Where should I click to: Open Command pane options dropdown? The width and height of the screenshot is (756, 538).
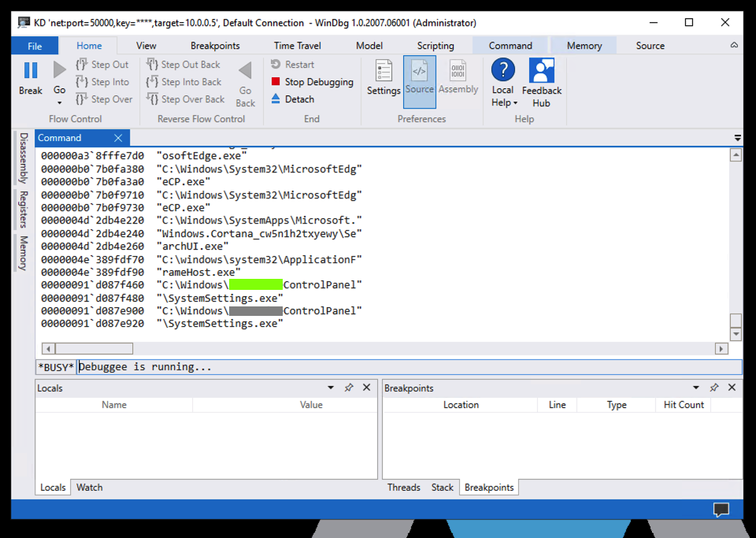pyautogui.click(x=737, y=139)
